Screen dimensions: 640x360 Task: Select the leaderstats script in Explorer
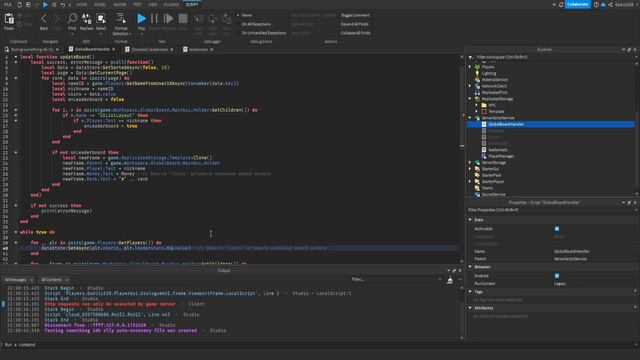[x=498, y=150]
